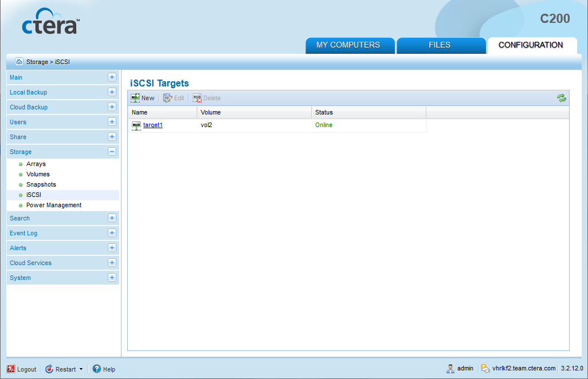
Task: Sort by the Volume column header
Action: coord(254,112)
